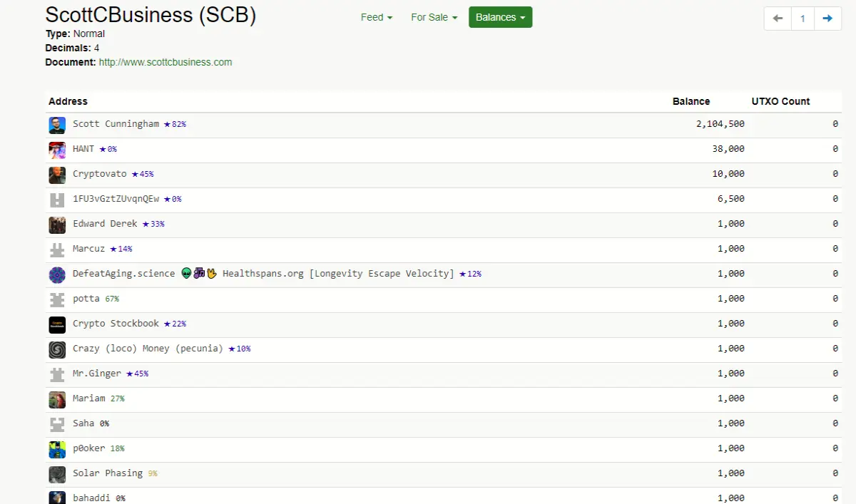The height and width of the screenshot is (504, 856).
Task: Click page number 1
Action: [802, 19]
